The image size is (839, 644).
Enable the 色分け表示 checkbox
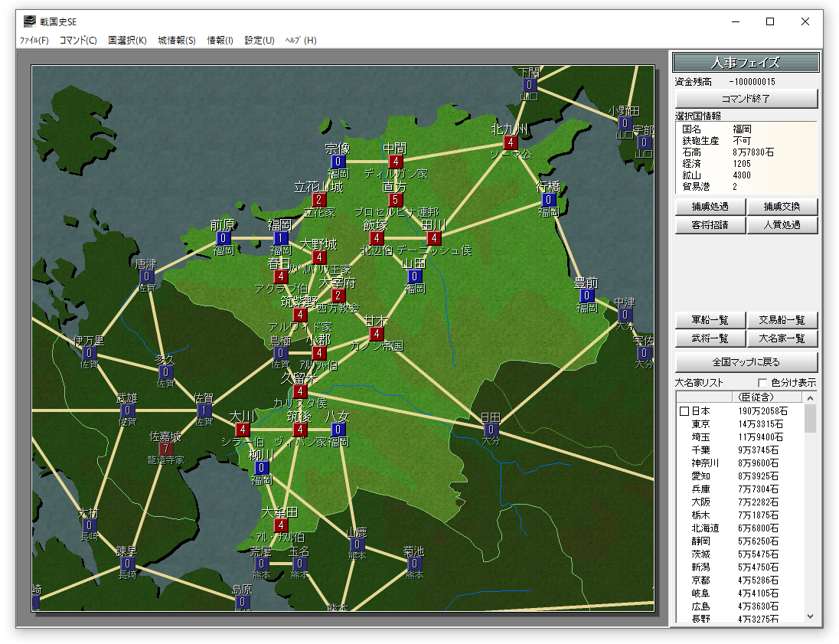pyautogui.click(x=762, y=383)
